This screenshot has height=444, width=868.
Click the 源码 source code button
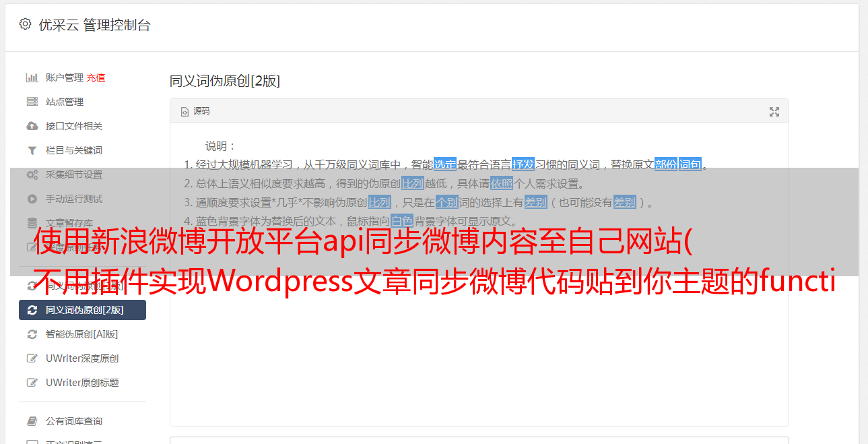pyautogui.click(x=195, y=111)
